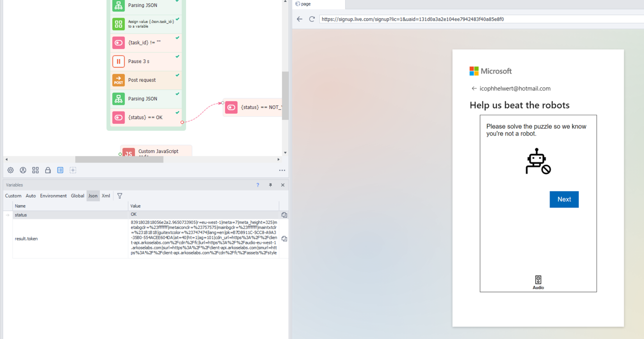The image size is (644, 339).
Task: Click canvas scroll right arrow
Action: pyautogui.click(x=279, y=159)
